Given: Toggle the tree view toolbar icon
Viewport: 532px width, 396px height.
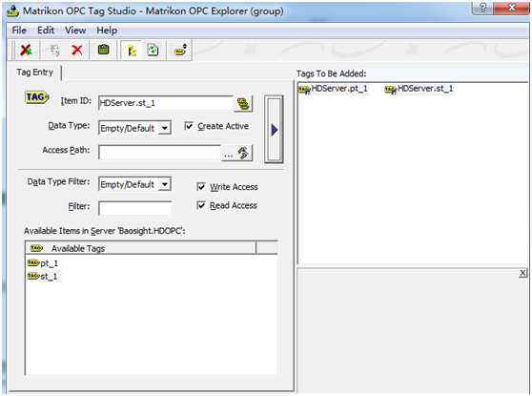Looking at the screenshot, I should [132, 51].
